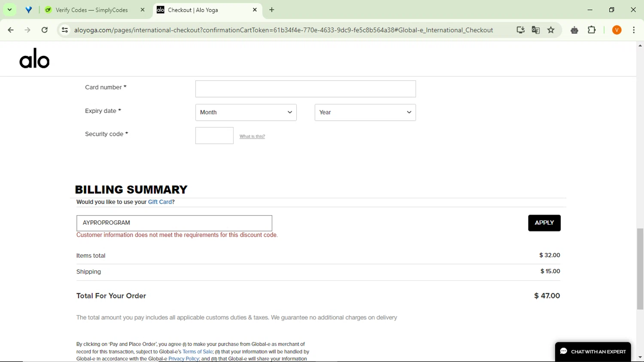Open Chat With An Expert

tap(592, 352)
